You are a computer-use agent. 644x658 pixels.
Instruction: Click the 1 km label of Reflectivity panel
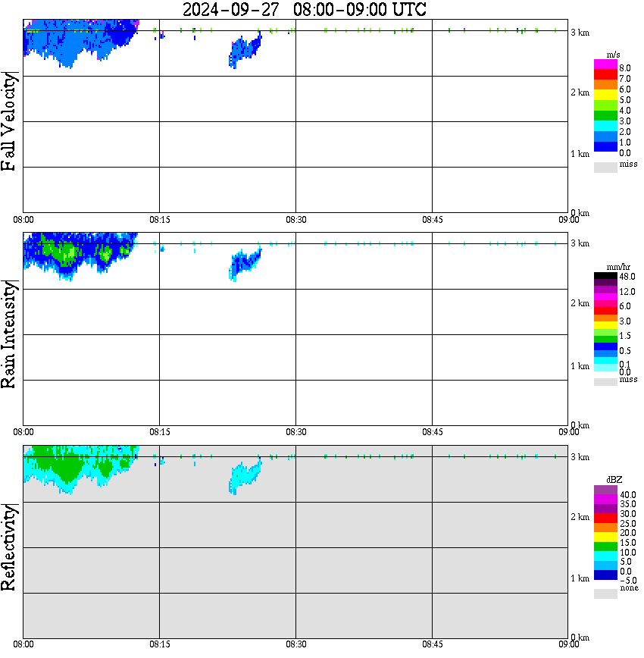point(580,578)
